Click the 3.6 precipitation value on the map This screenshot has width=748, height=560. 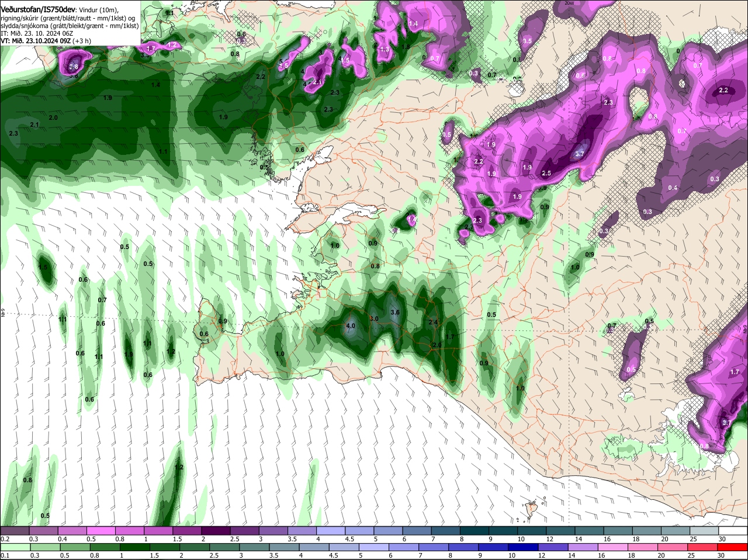[x=395, y=312]
